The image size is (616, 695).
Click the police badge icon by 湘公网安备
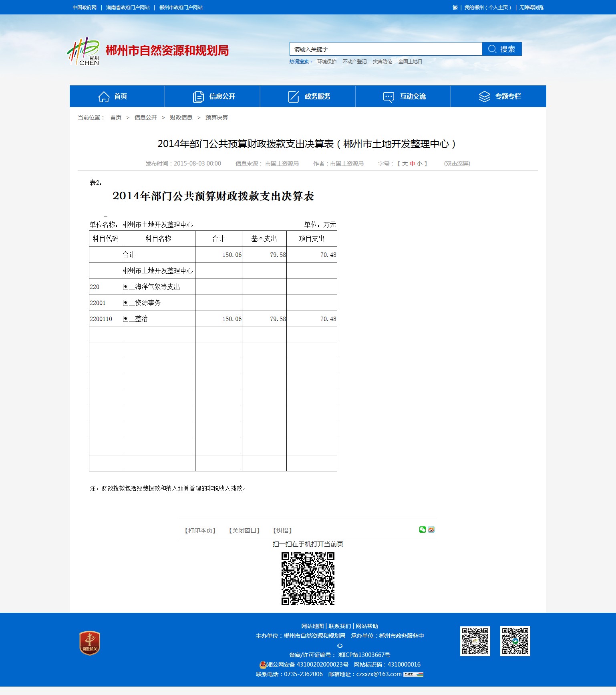pos(263,665)
